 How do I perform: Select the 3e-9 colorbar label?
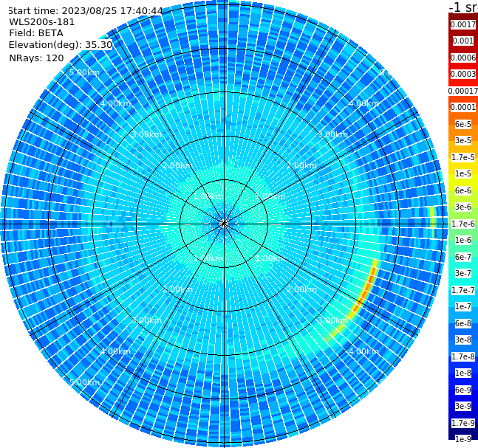coord(463,406)
